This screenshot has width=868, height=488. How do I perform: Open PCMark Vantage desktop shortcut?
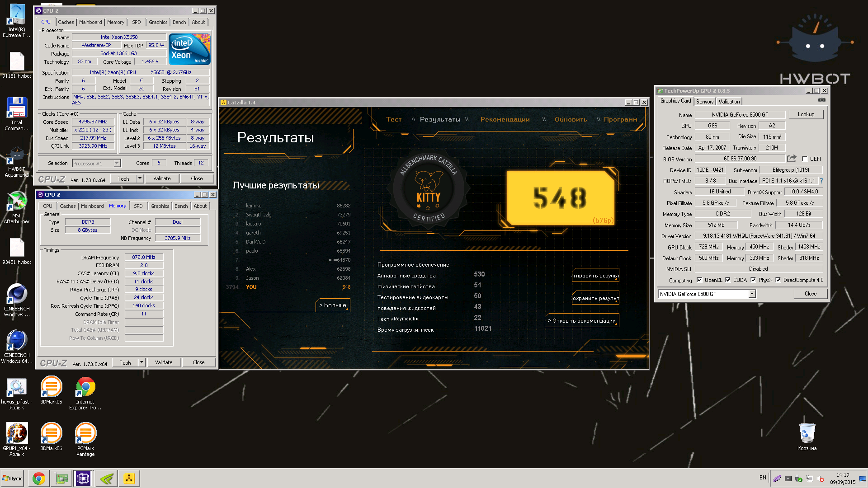[85, 440]
